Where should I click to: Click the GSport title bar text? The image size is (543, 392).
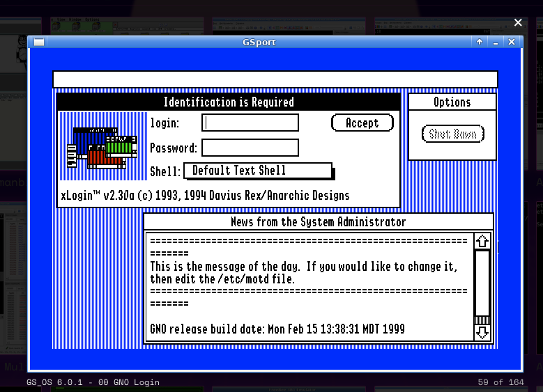coord(259,42)
